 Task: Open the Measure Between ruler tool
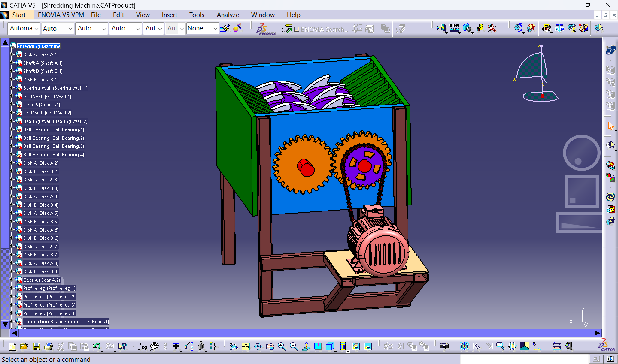coord(556,346)
